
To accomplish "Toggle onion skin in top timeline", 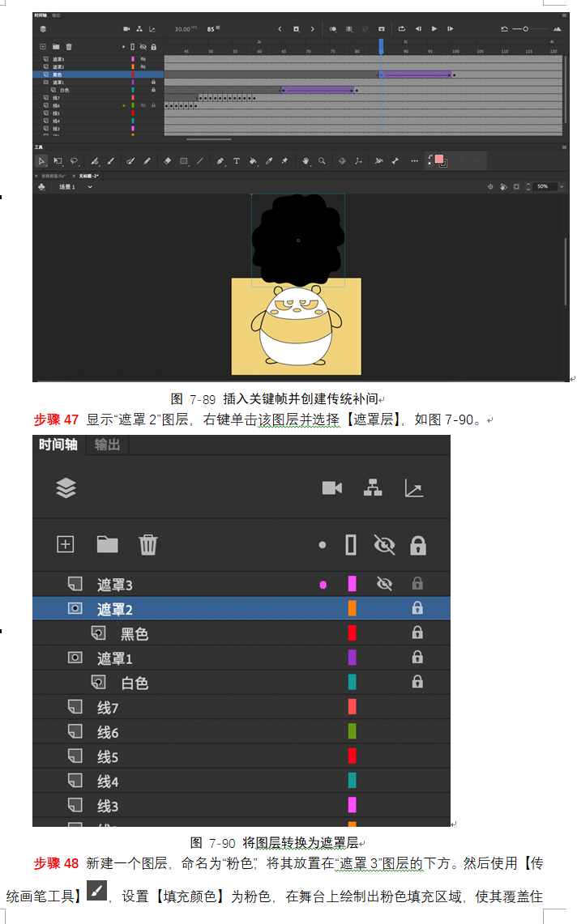I will [333, 29].
